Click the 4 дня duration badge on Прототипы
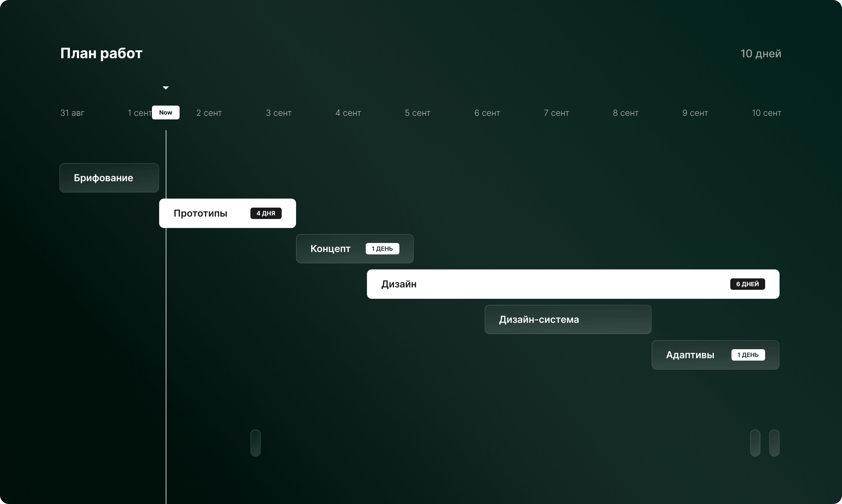The width and height of the screenshot is (842, 504). click(x=266, y=213)
